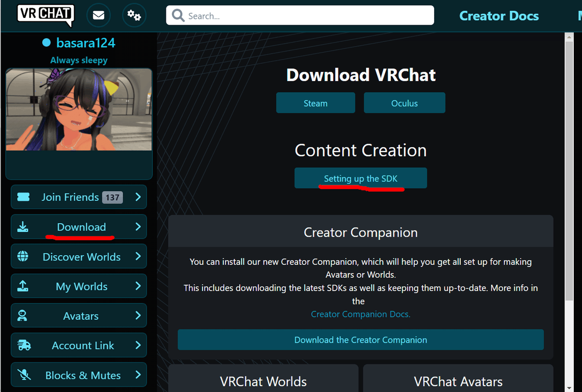This screenshot has width=582, height=392.
Task: Click the avatar profile picture thumbnail
Action: pos(79,109)
